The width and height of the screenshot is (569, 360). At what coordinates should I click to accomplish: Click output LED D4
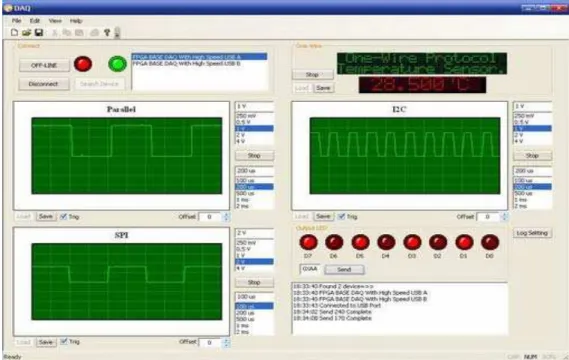386,242
